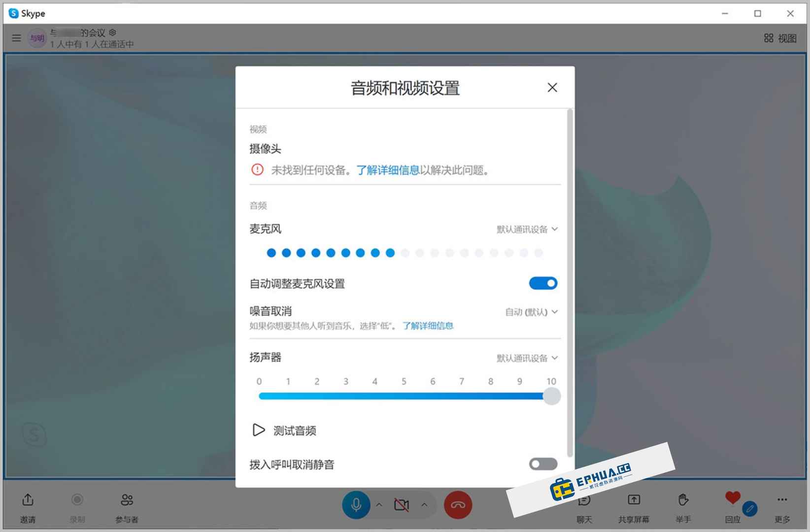This screenshot has height=532, width=810.
Task: Click noise cancellation 了解详细信息 link
Action: pos(428,326)
